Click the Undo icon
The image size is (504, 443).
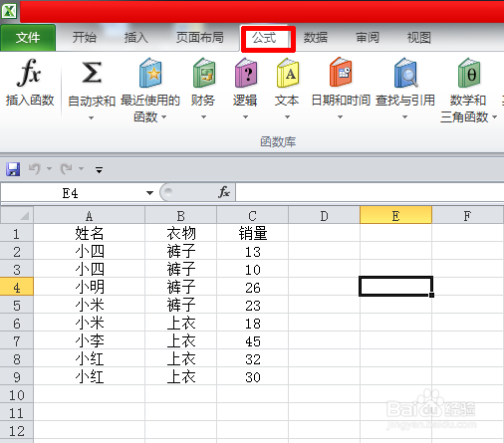35,169
